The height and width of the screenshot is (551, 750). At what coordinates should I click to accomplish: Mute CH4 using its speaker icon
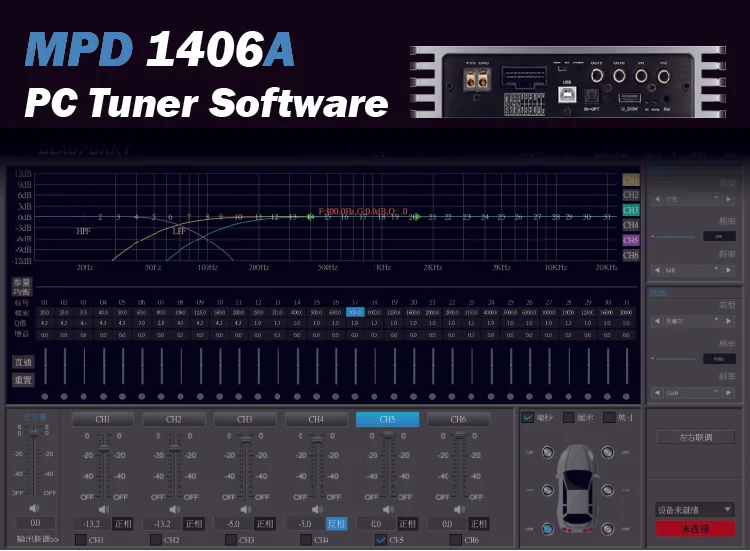(317, 509)
